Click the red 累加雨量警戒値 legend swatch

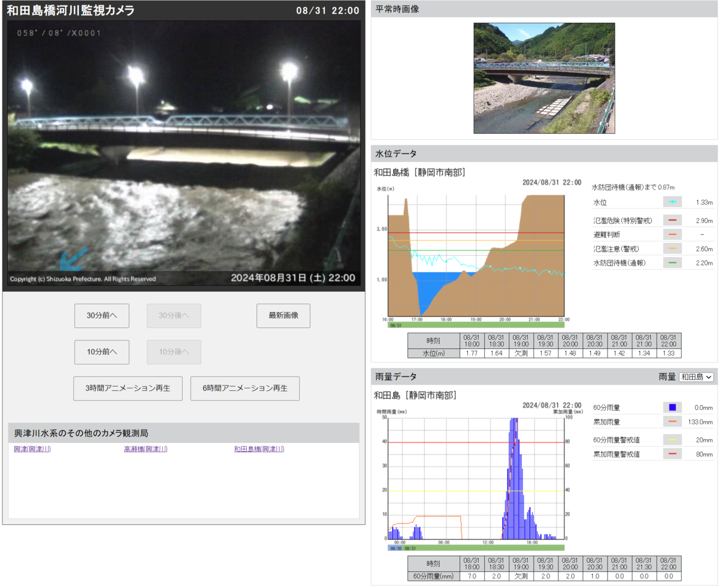(x=672, y=454)
